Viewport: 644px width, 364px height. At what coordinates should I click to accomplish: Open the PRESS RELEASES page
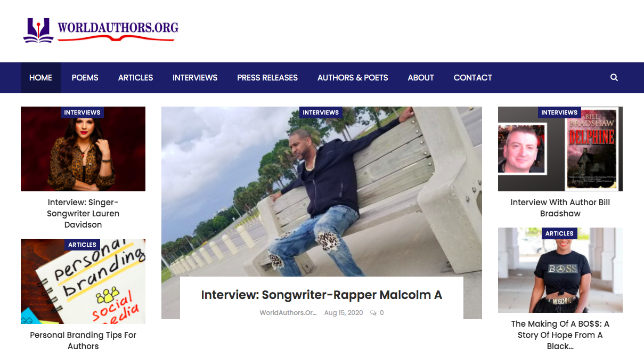pos(267,78)
